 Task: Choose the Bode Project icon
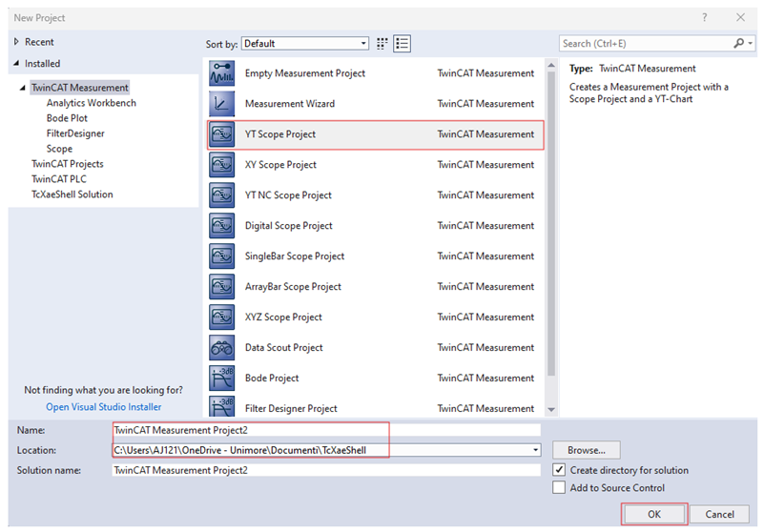tap(221, 379)
